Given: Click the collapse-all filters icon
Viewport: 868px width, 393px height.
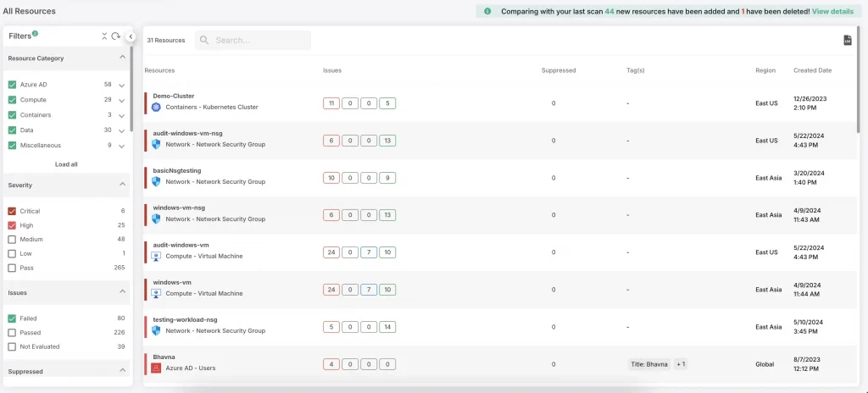Looking at the screenshot, I should click(x=105, y=36).
